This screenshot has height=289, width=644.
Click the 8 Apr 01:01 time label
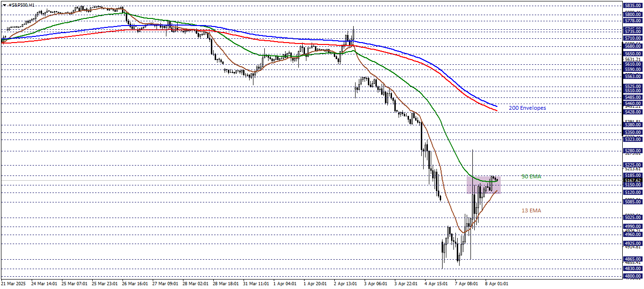[497, 284]
